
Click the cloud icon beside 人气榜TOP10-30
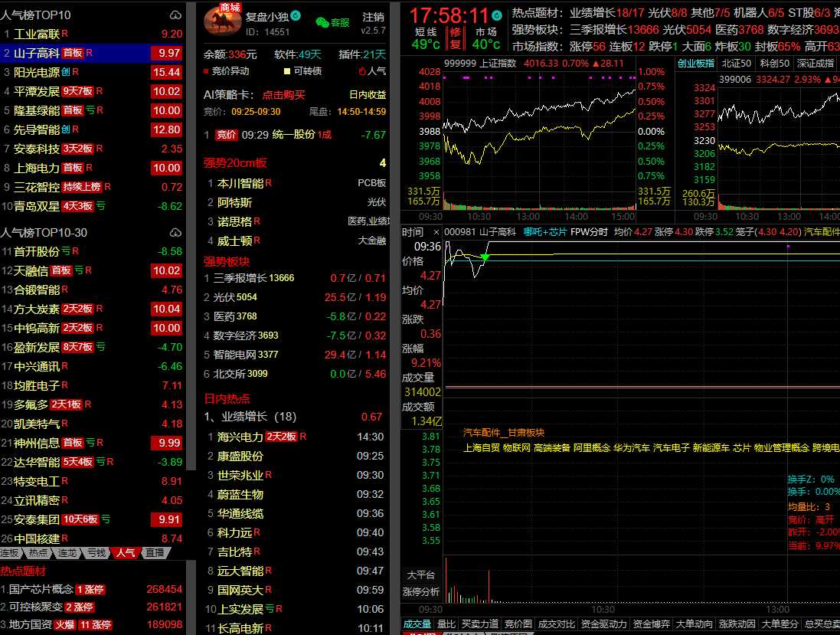tap(175, 233)
